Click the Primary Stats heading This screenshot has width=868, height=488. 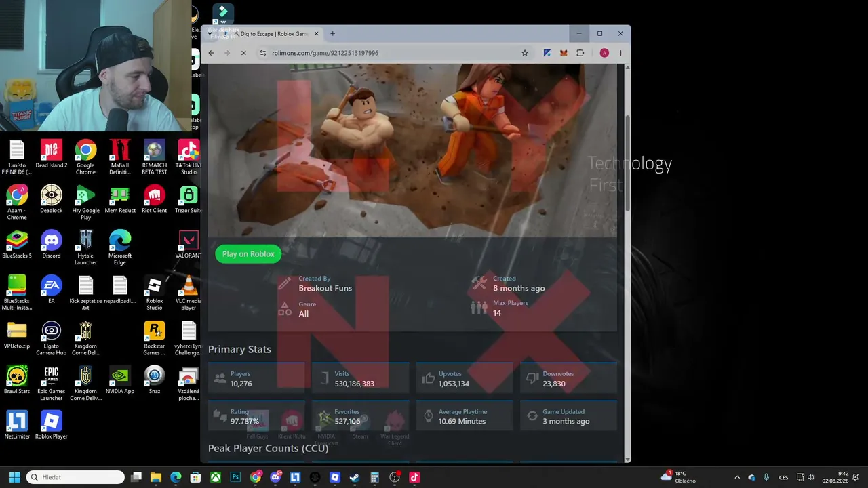(239, 349)
